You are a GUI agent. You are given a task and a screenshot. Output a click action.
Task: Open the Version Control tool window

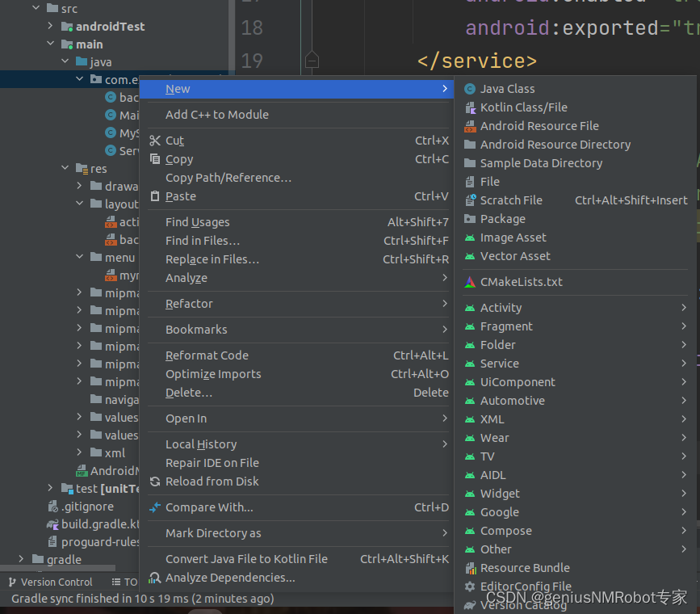point(55,581)
